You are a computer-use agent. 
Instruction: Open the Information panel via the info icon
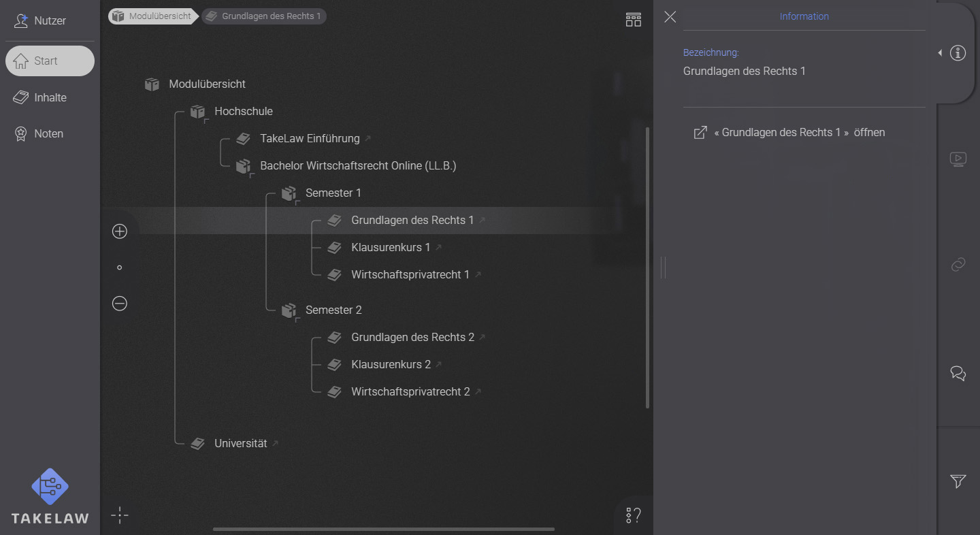click(x=958, y=52)
